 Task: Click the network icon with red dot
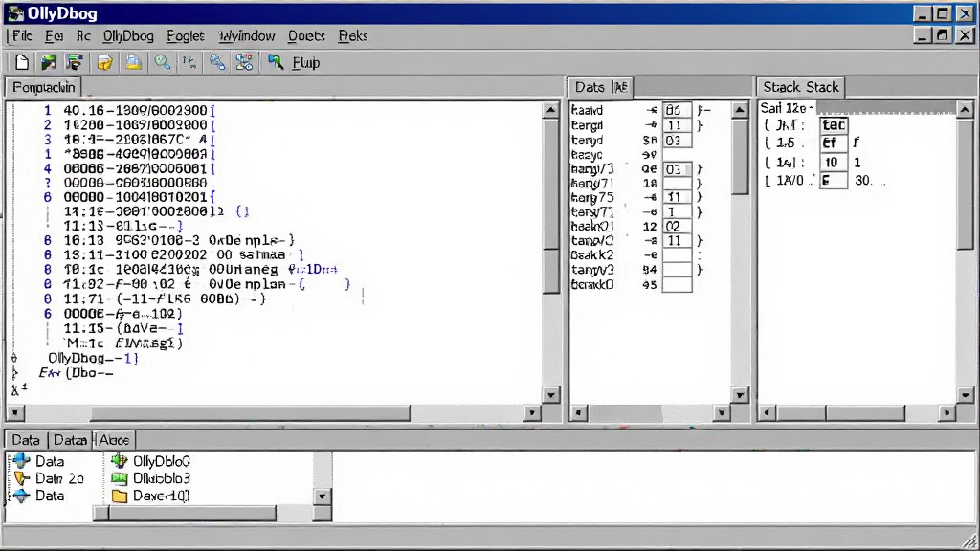pyautogui.click(x=244, y=62)
